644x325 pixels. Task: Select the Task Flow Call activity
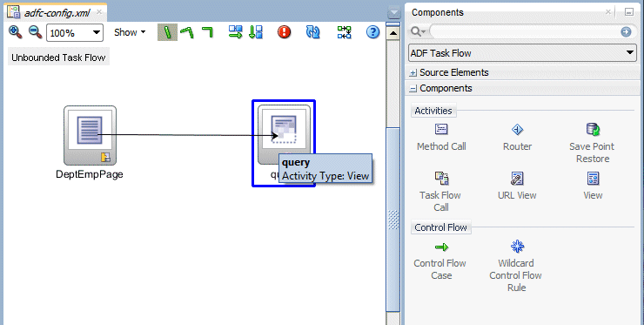(x=440, y=192)
